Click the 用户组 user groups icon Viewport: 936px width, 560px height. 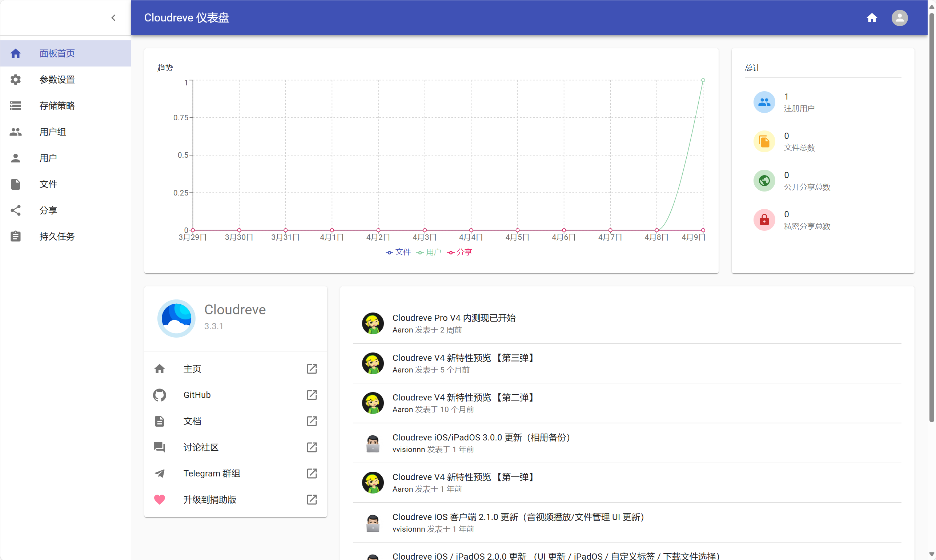pos(16,132)
